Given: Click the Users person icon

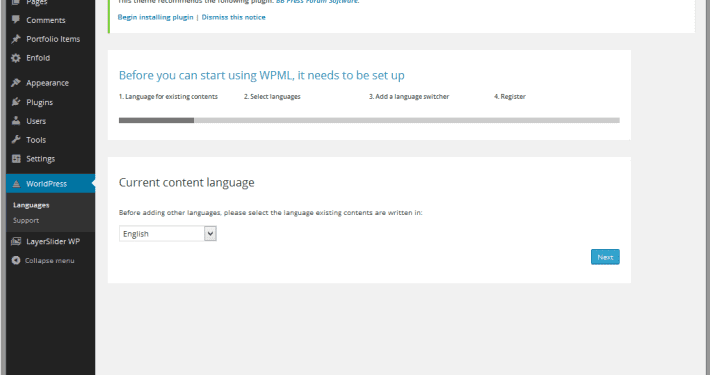Looking at the screenshot, I should 16,121.
